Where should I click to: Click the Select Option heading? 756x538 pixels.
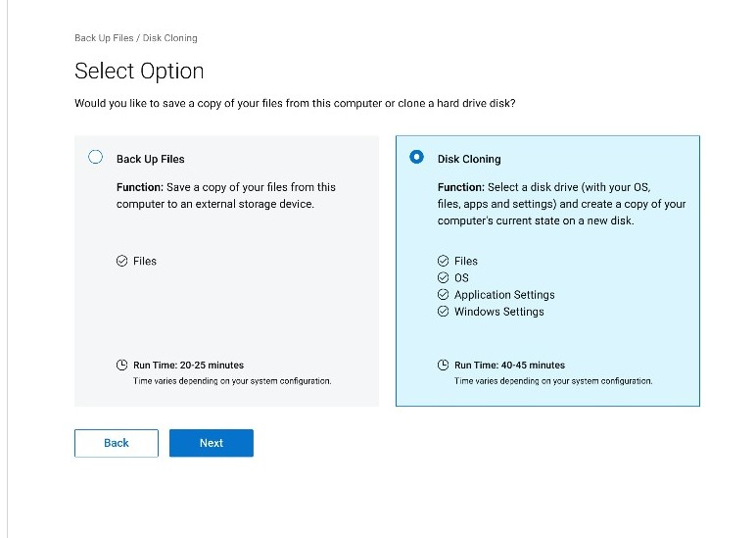point(139,71)
